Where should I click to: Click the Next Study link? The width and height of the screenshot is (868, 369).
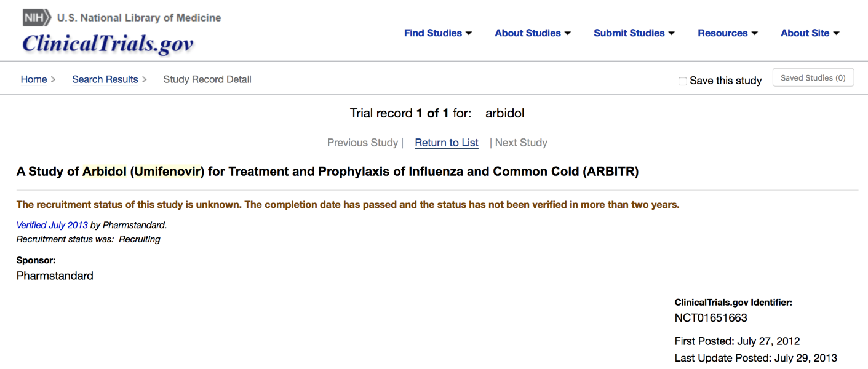521,143
